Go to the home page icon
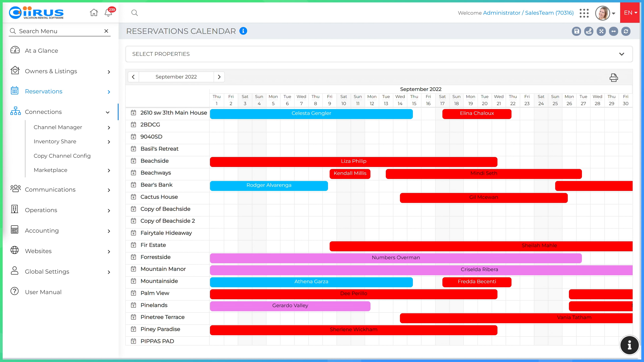 94,13
